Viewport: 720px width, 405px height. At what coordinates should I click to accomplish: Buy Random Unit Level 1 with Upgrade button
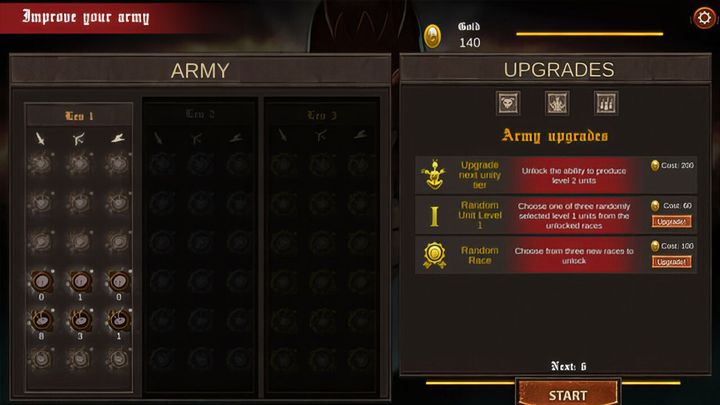(671, 222)
